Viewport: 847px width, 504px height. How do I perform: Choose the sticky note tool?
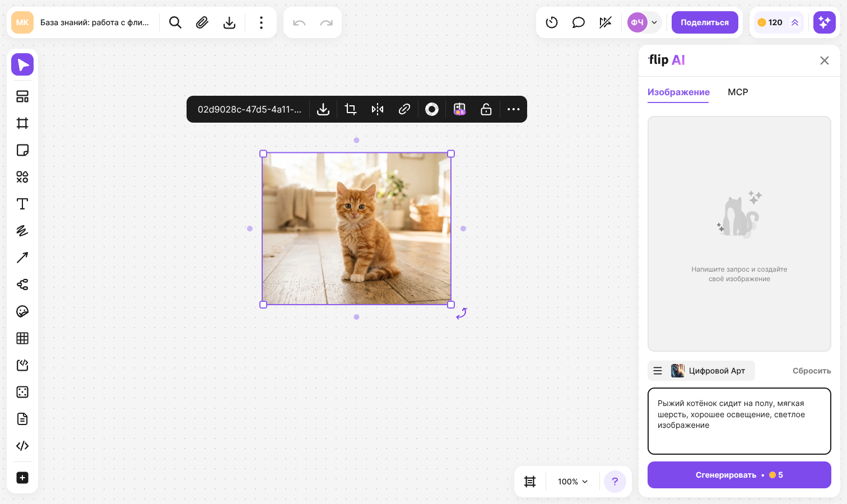[22, 150]
